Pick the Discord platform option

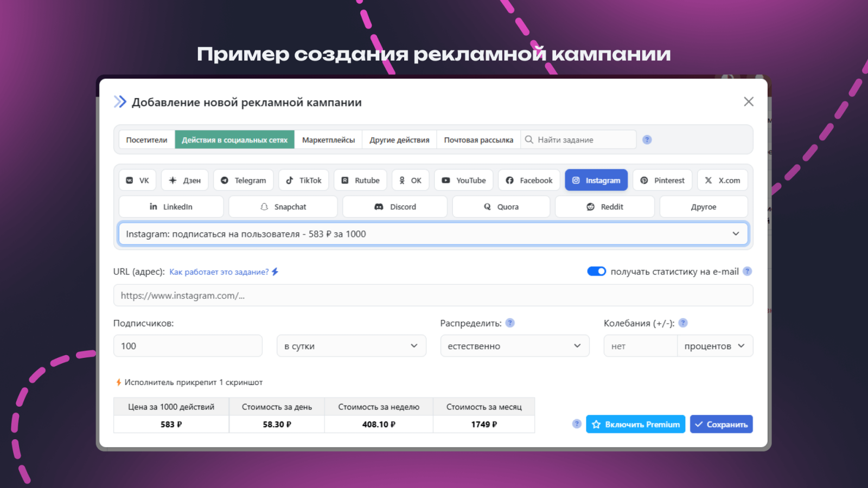click(395, 207)
